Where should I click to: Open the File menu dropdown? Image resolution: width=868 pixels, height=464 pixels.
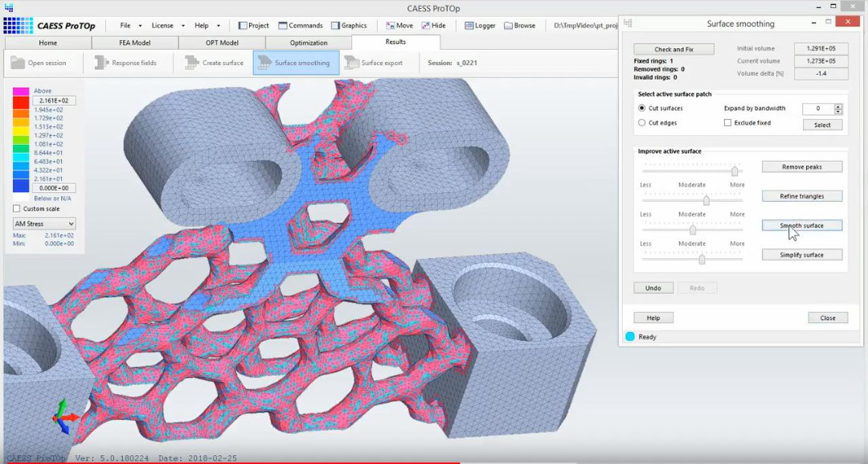(129, 26)
